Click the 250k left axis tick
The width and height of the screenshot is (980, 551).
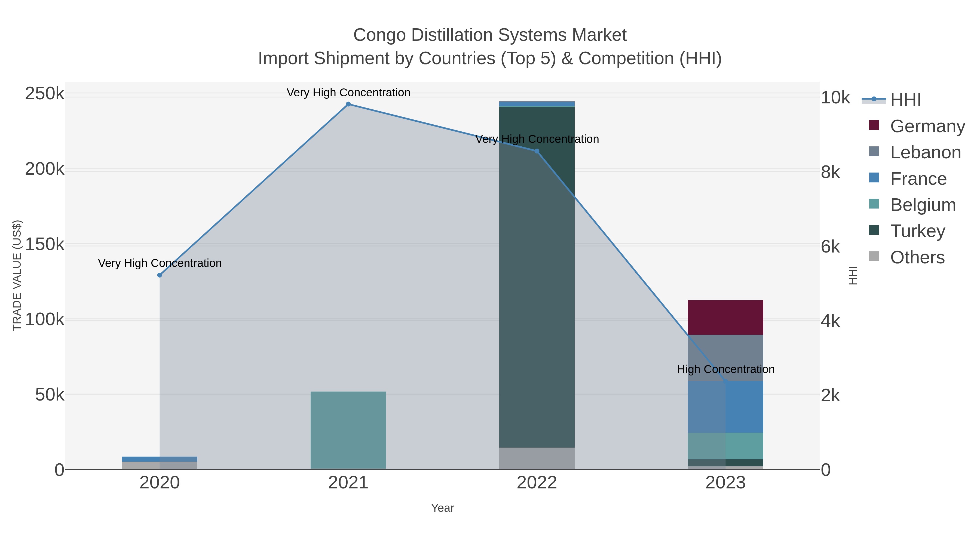point(45,94)
